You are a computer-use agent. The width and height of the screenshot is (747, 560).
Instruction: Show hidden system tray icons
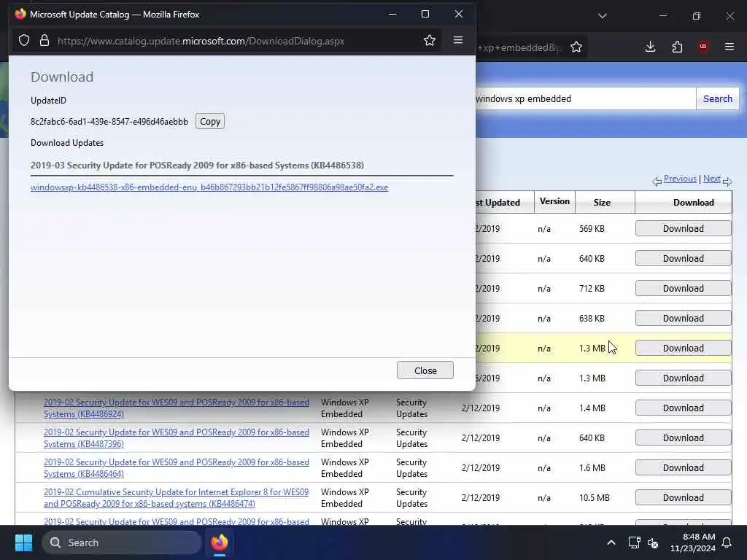pos(611,542)
